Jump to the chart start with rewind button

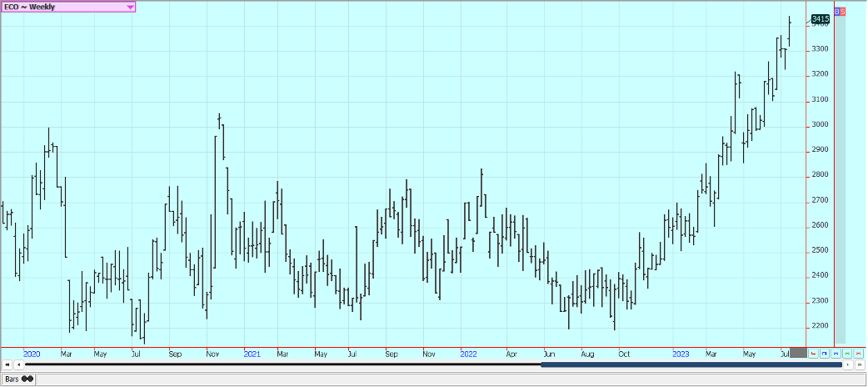pos(8,364)
